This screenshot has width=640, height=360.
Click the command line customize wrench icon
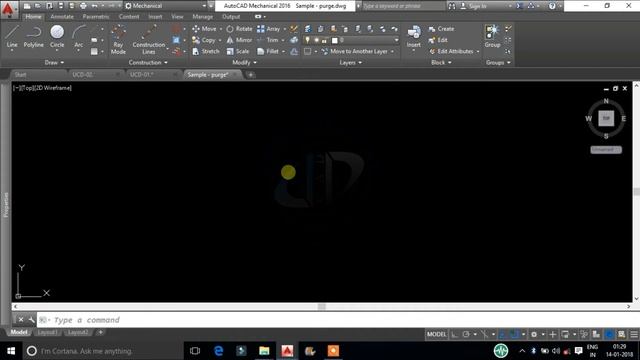[31, 320]
